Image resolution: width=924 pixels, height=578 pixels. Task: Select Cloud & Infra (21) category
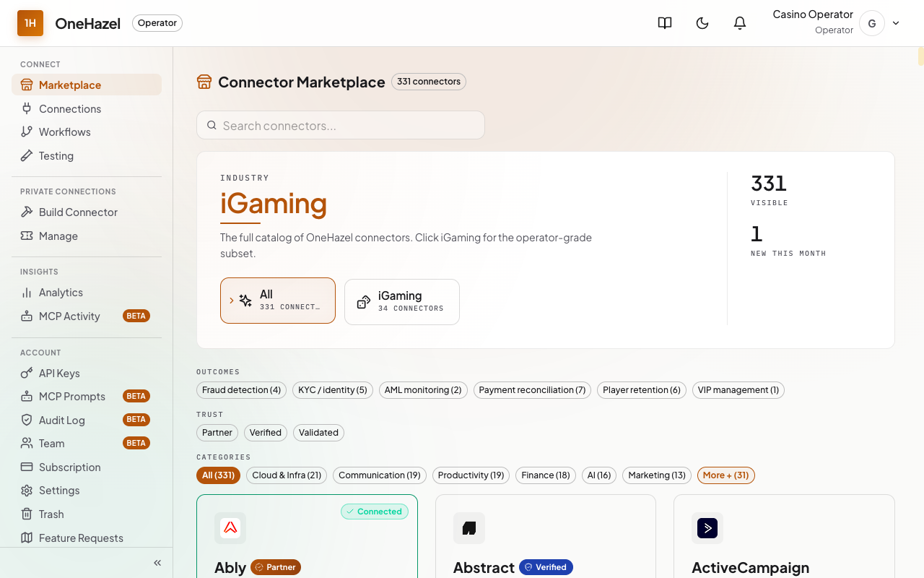(287, 475)
